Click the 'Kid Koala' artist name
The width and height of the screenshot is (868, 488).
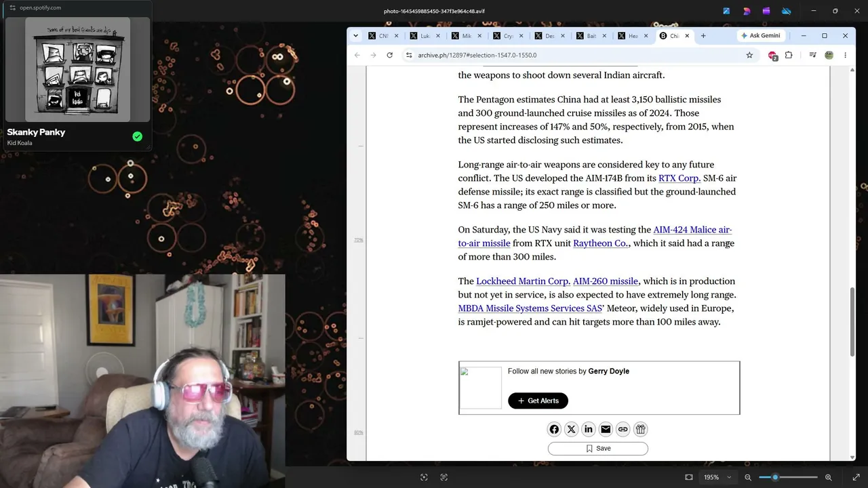(x=20, y=143)
